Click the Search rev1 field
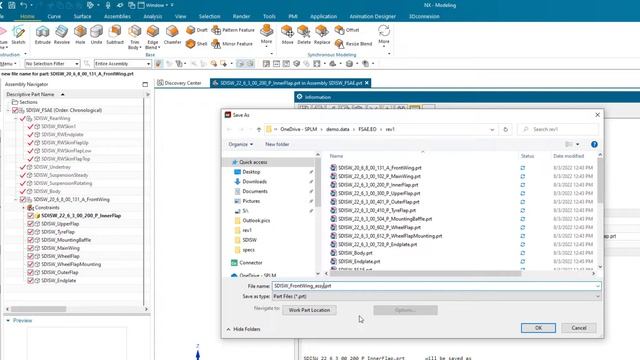 (558, 129)
